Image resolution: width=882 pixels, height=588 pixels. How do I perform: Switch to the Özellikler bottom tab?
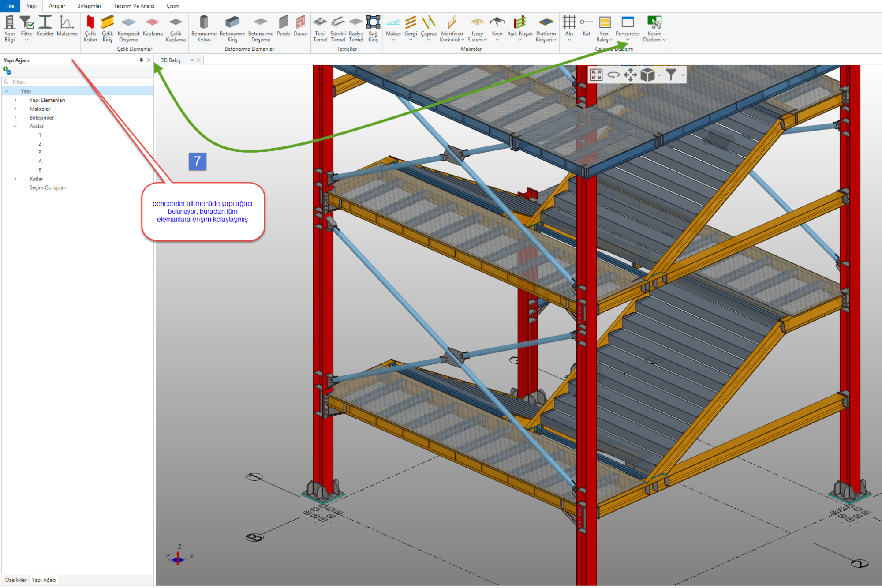click(16, 580)
